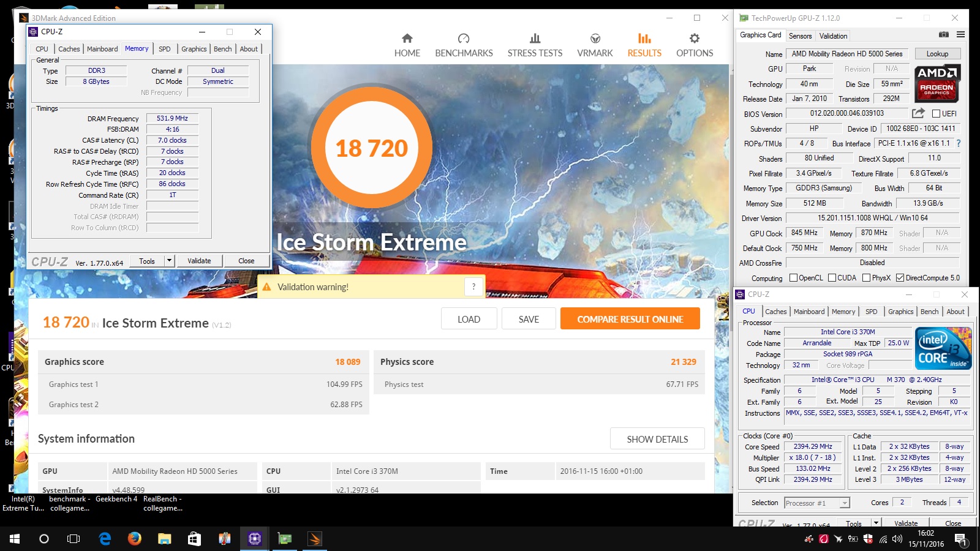Open the Action Center notifications icon
This screenshot has height=551, width=980.
click(x=962, y=539)
